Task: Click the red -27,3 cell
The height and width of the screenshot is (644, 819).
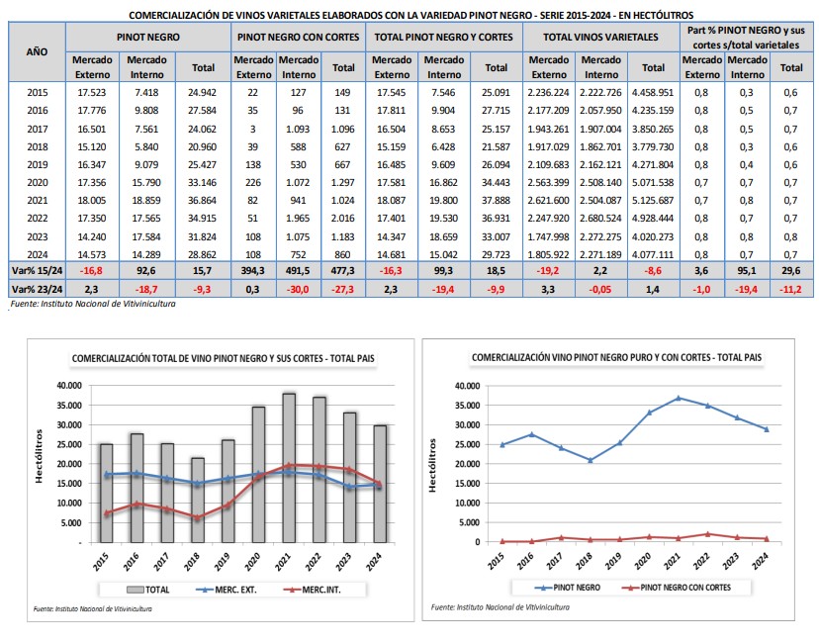Action: (x=342, y=289)
